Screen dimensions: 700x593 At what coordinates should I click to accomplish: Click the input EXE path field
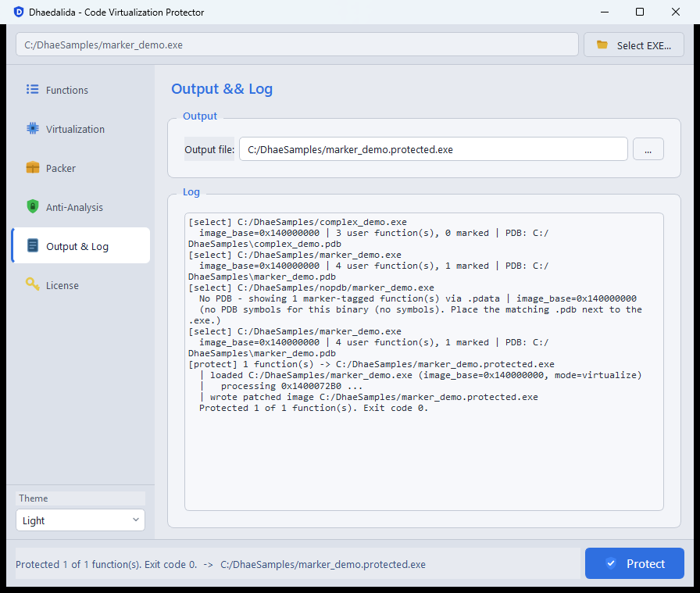[x=298, y=45]
